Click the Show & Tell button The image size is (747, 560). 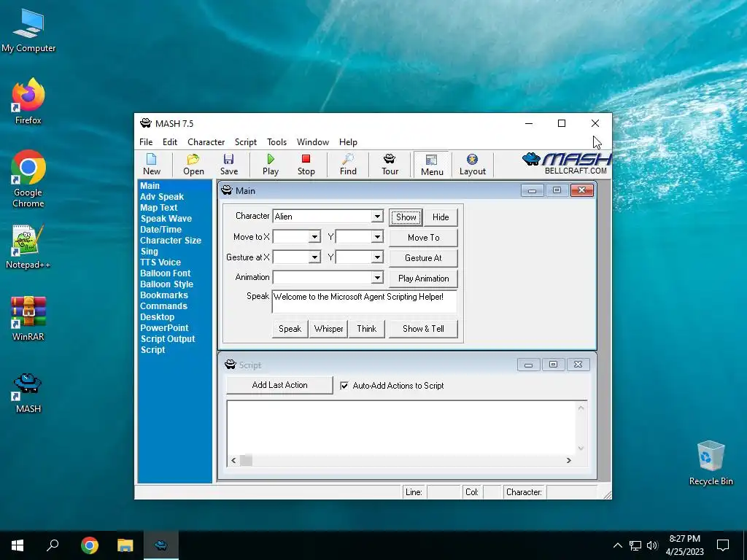[423, 329]
